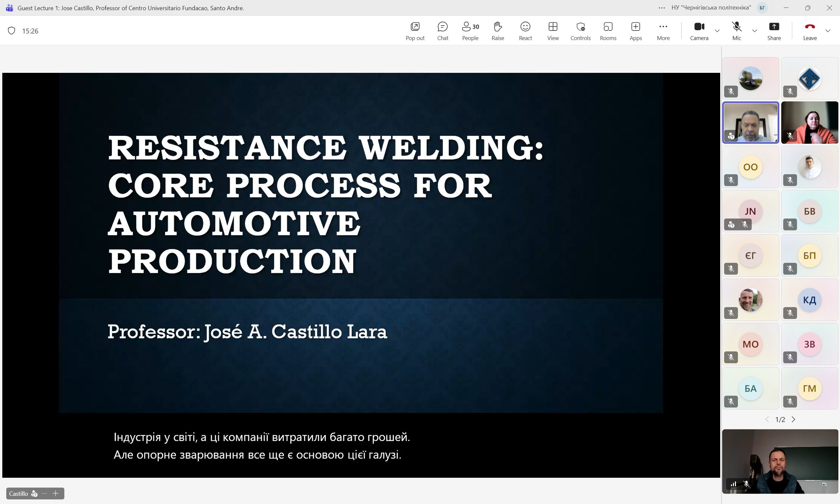The height and width of the screenshot is (504, 840).
Task: Leave the meeting
Action: coord(810,31)
